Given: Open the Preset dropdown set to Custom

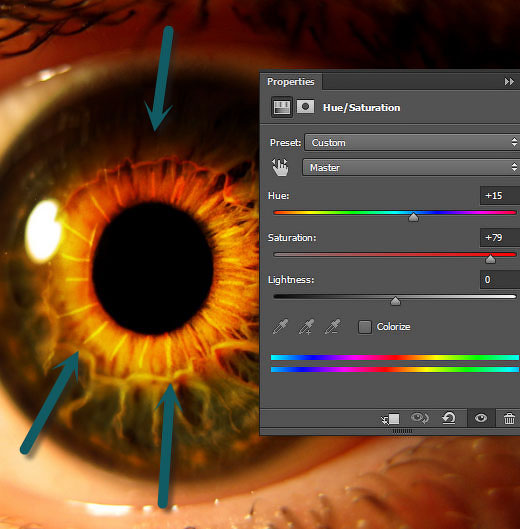Looking at the screenshot, I should pyautogui.click(x=412, y=143).
